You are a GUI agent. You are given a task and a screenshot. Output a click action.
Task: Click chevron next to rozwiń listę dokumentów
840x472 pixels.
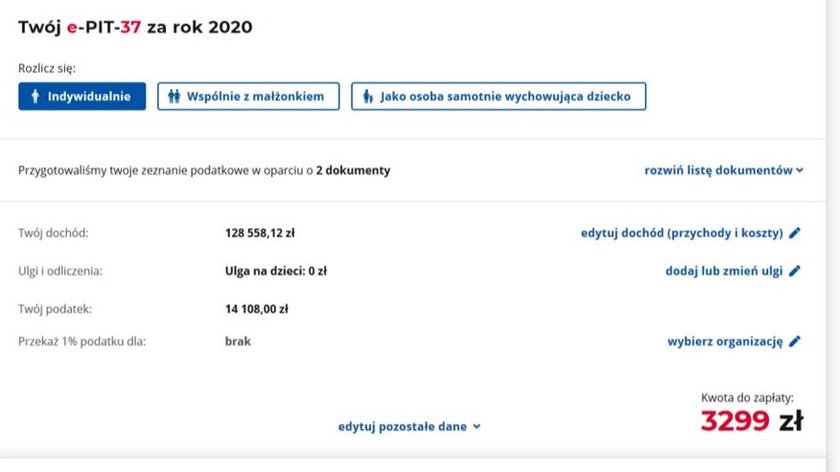[x=800, y=171]
